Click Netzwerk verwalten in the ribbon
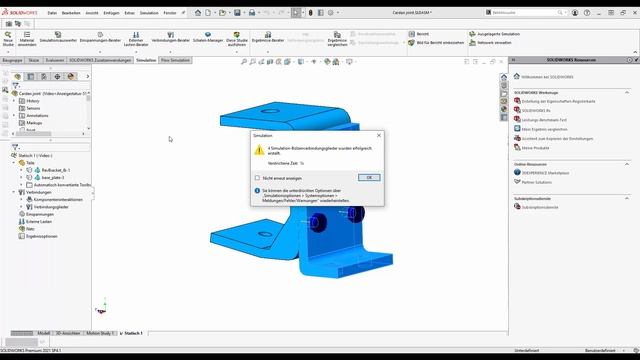Image resolution: width=640 pixels, height=360 pixels. (x=490, y=42)
